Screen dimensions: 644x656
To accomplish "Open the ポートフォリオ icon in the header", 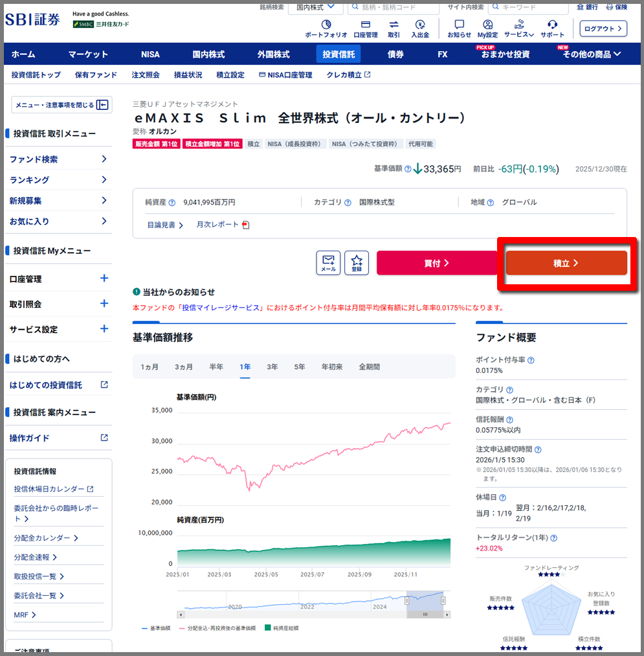I will pyautogui.click(x=326, y=25).
